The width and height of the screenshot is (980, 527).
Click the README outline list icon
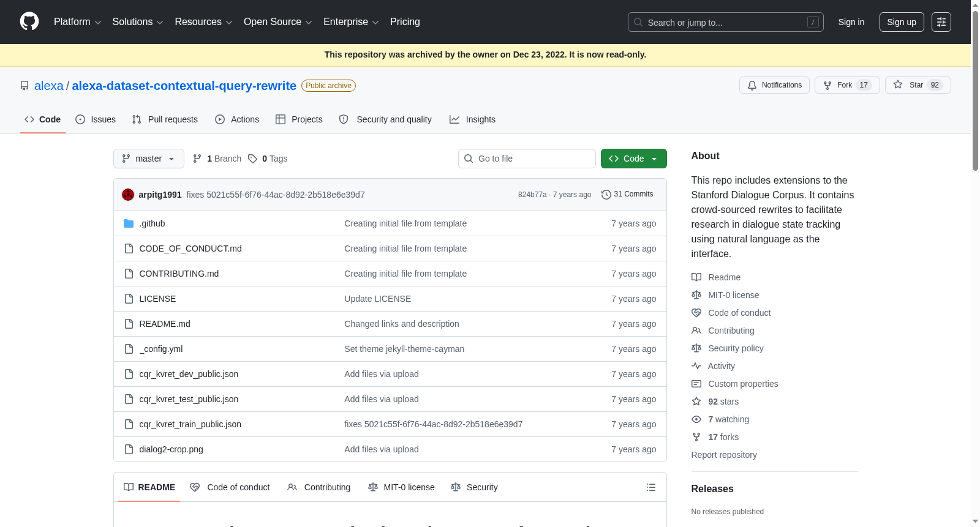[x=651, y=487]
